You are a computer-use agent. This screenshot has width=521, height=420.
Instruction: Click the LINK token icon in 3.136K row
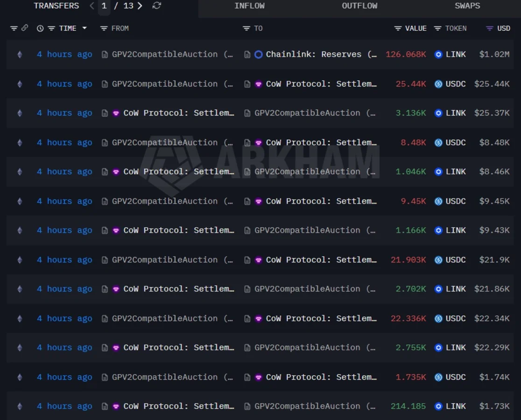click(438, 113)
